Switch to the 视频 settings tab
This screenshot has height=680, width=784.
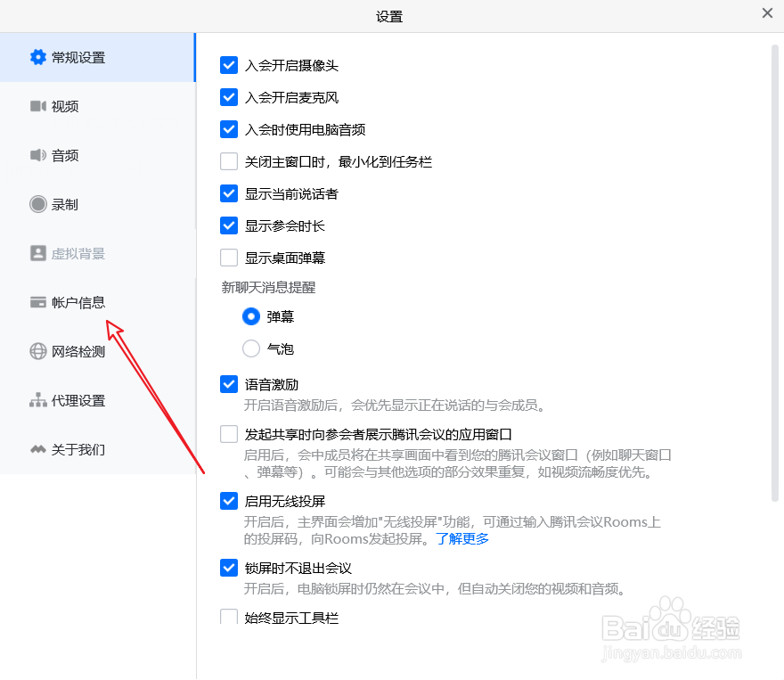pos(97,106)
